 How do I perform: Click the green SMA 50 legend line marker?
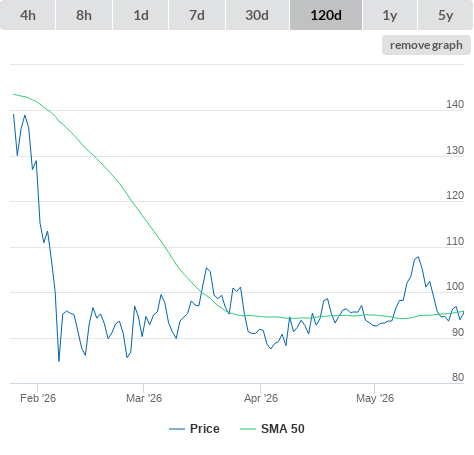click(x=248, y=429)
